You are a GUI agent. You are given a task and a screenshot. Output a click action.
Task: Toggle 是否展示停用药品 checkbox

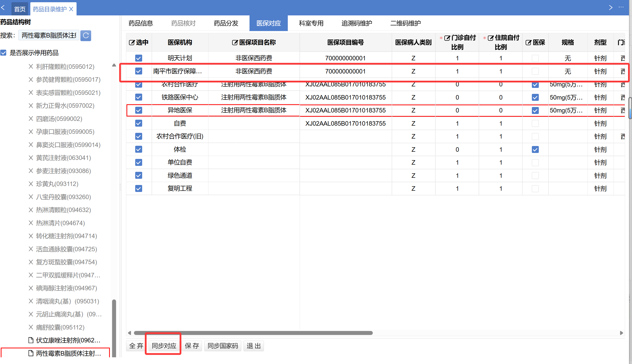tap(3, 53)
